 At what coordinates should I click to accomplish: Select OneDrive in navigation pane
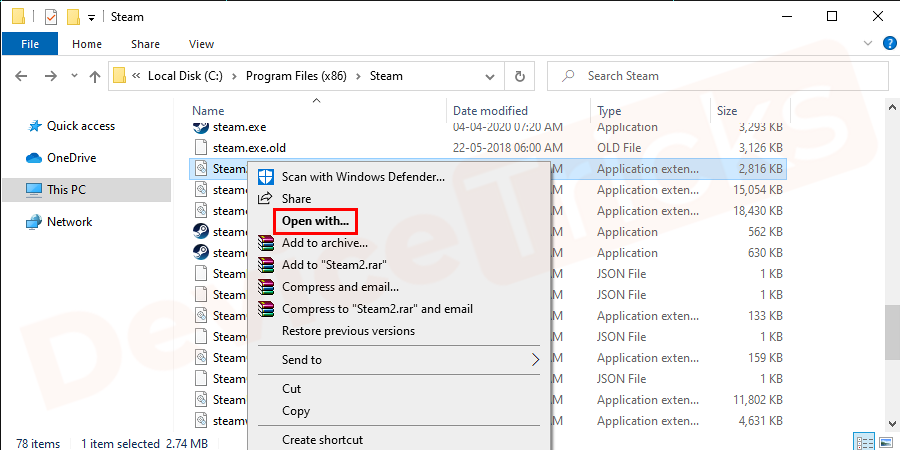[x=71, y=158]
